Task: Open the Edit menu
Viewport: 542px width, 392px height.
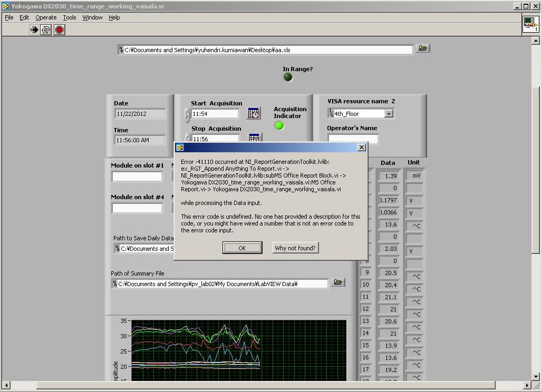Action: pos(24,17)
